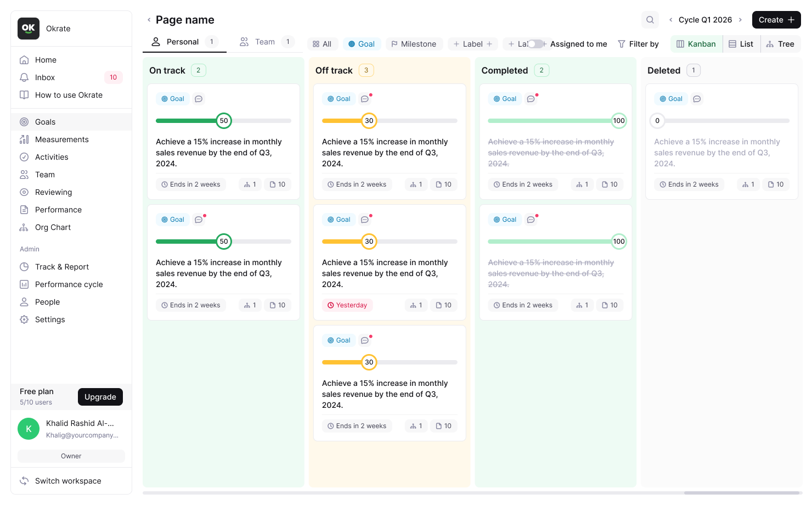
Task: Open Inbox from the sidebar
Action: coord(45,77)
